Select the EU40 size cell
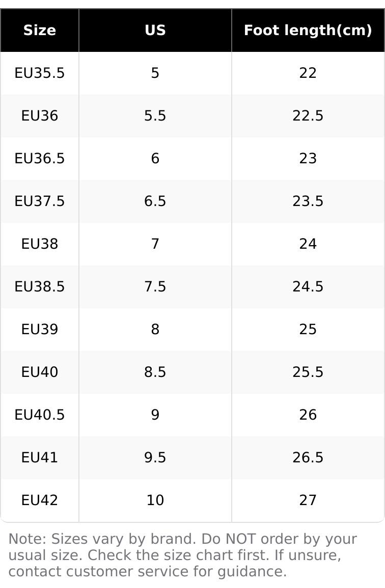The width and height of the screenshot is (385, 588). pos(40,372)
